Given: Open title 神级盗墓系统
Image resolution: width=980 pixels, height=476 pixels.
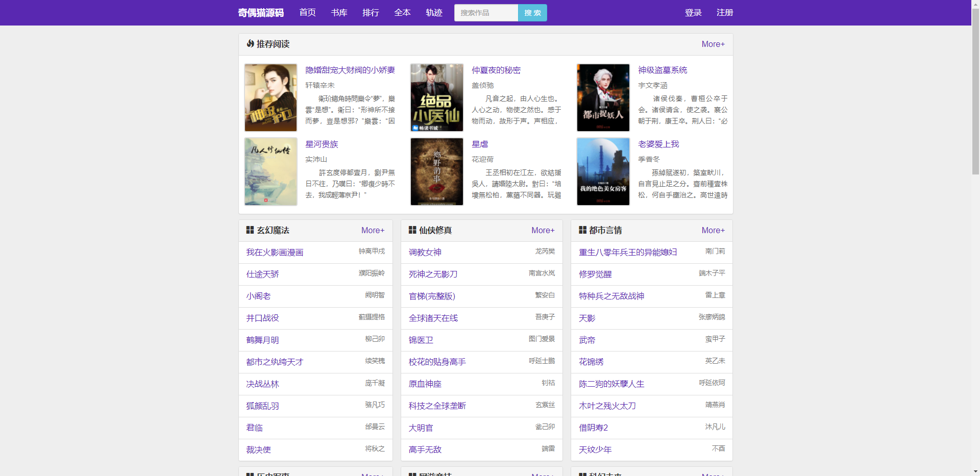Looking at the screenshot, I should (663, 70).
